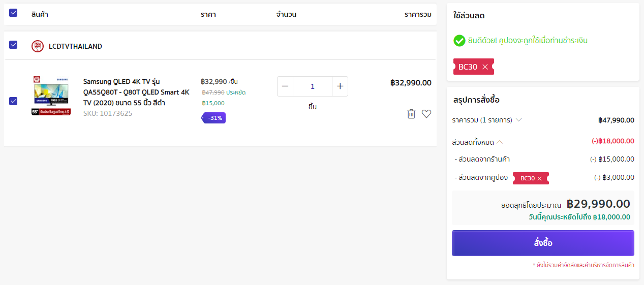This screenshot has width=644, height=285.
Task: Decrease quantity with minus button
Action: (285, 86)
